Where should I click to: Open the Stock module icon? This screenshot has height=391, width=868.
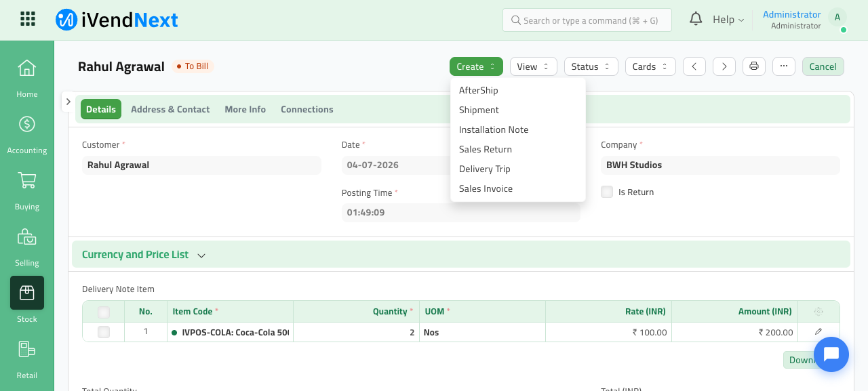(27, 293)
